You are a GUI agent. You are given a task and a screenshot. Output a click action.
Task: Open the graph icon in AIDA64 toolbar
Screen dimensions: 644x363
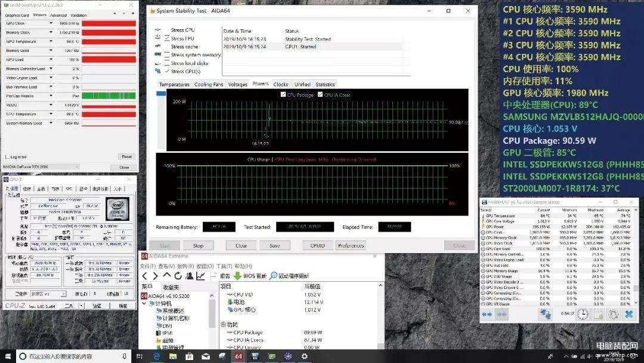[x=200, y=276]
